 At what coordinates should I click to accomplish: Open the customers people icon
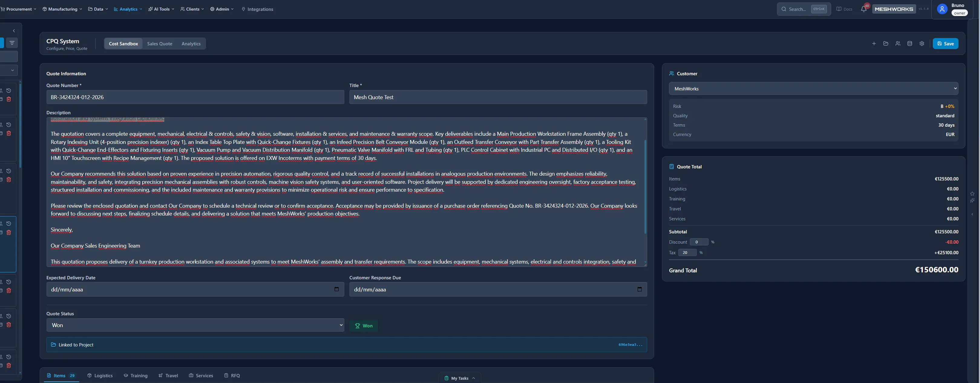pyautogui.click(x=898, y=44)
